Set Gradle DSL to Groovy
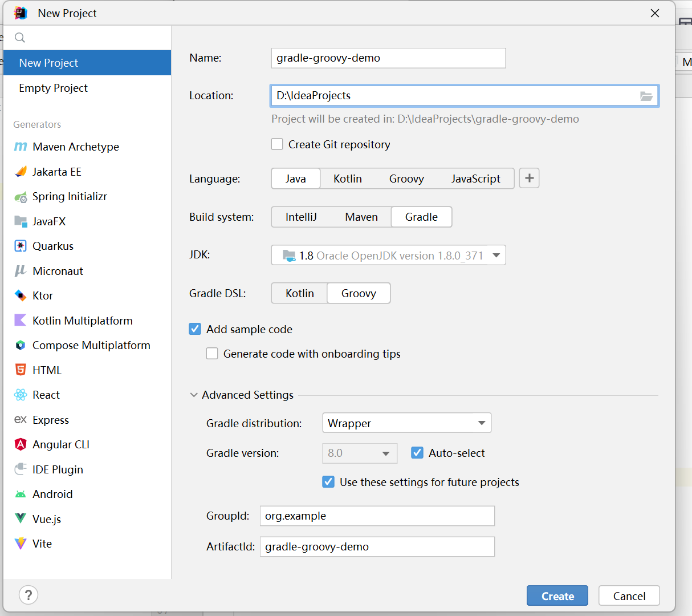Image resolution: width=692 pixels, height=616 pixels. click(x=359, y=293)
